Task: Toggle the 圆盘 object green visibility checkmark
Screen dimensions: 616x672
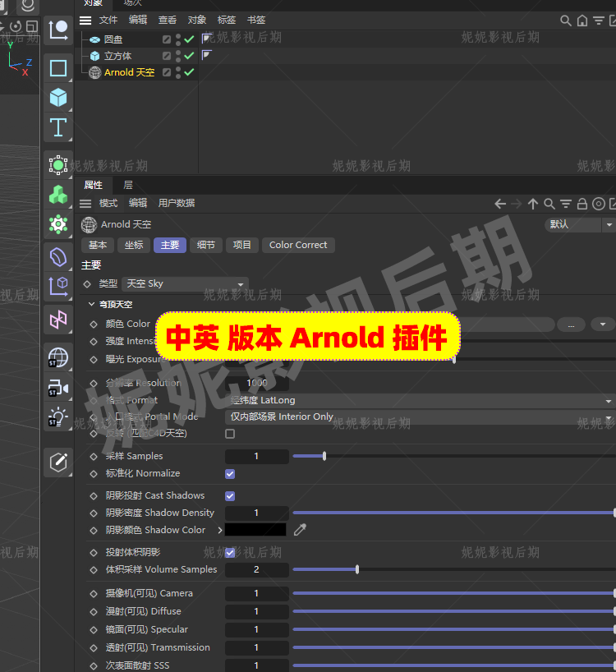Action: [189, 39]
